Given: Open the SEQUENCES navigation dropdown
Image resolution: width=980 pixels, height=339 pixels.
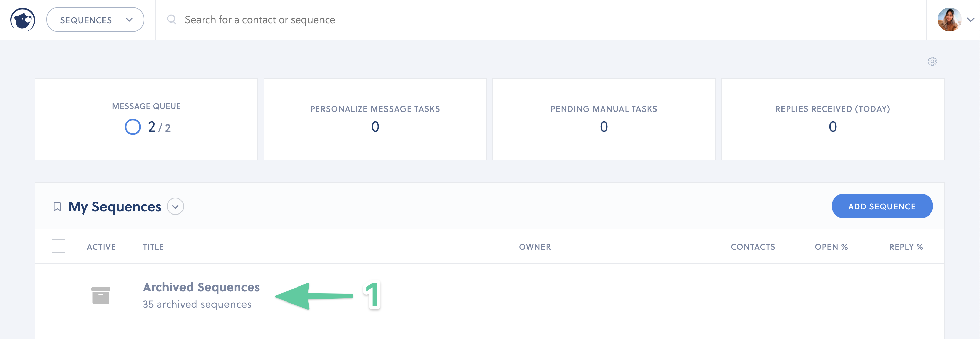Looking at the screenshot, I should 95,19.
